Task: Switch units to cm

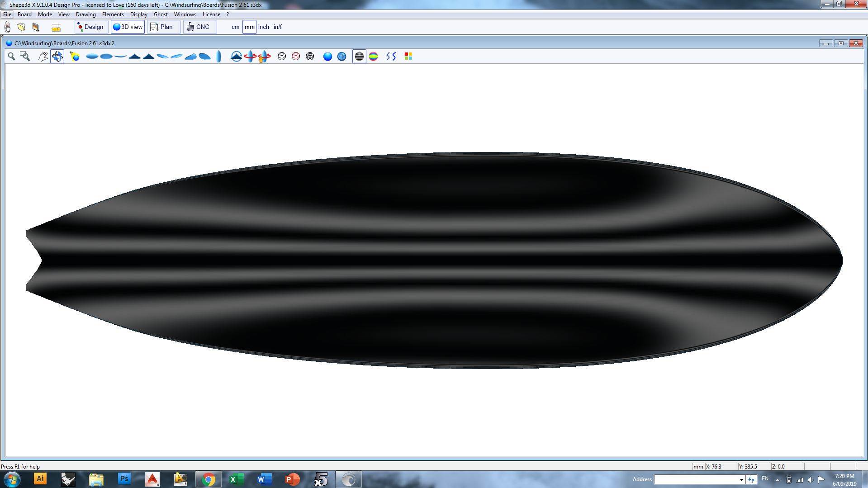Action: [x=235, y=27]
